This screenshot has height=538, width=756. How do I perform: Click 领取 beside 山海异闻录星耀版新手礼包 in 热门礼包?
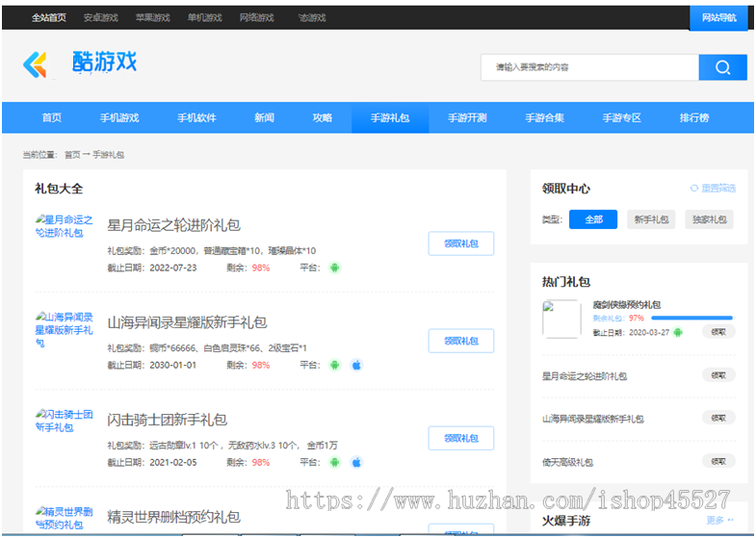click(x=718, y=418)
